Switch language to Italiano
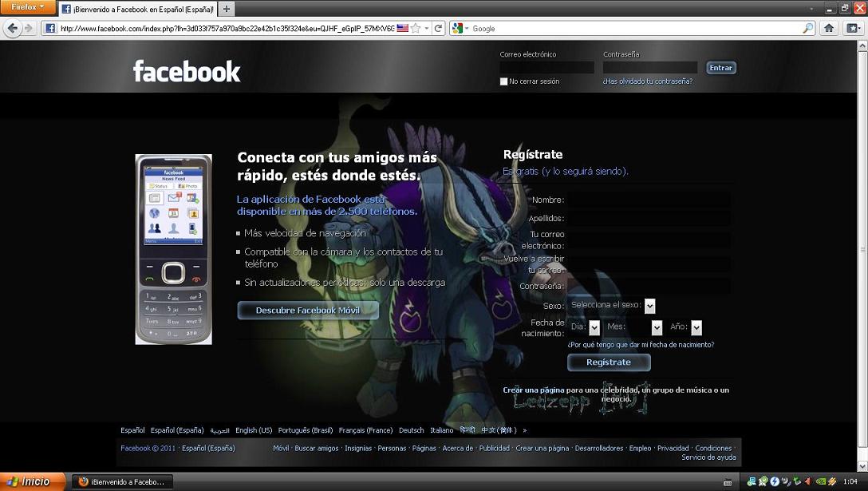Image resolution: width=868 pixels, height=491 pixels. coord(442,430)
